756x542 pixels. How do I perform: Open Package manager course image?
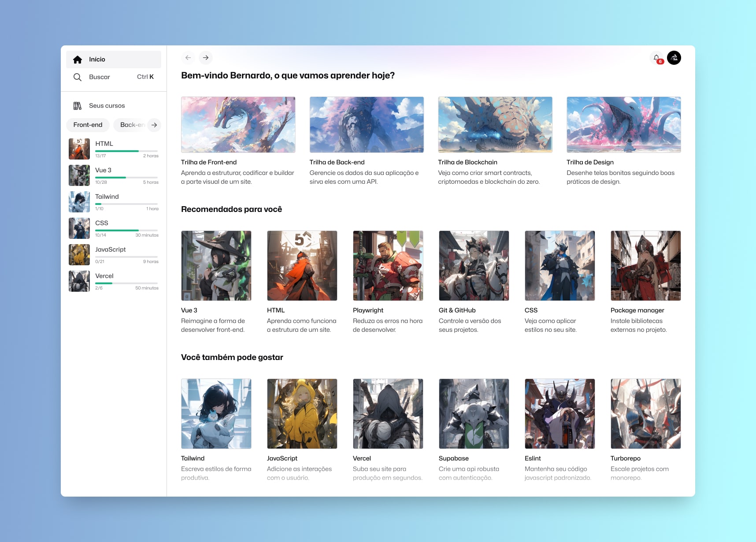pos(646,266)
